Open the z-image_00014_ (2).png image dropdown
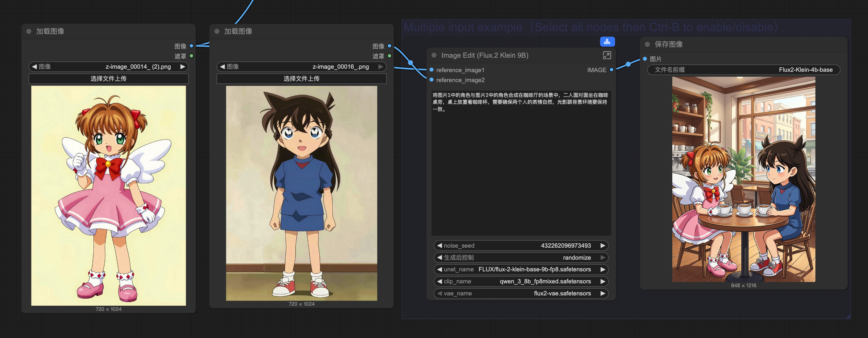The image size is (868, 338). click(108, 67)
